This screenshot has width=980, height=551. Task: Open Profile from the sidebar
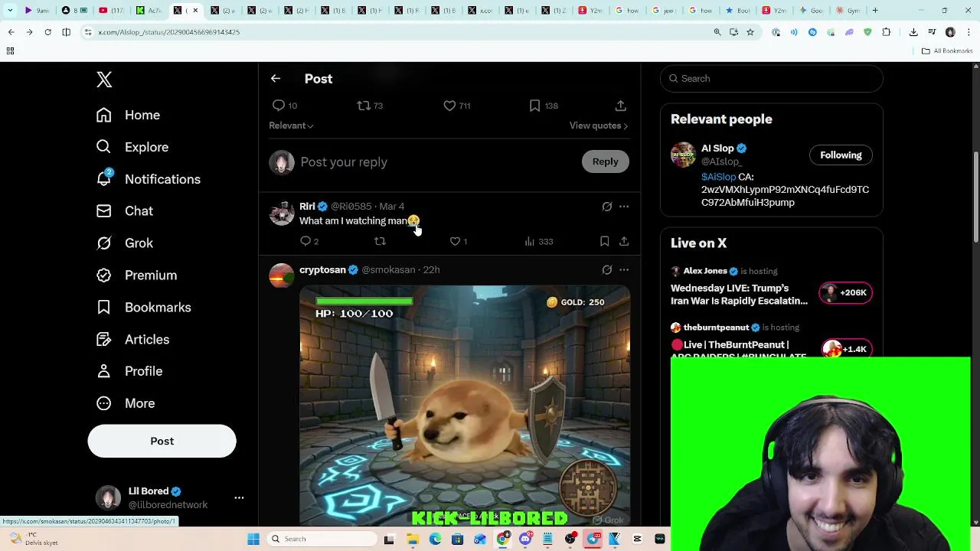(x=129, y=371)
